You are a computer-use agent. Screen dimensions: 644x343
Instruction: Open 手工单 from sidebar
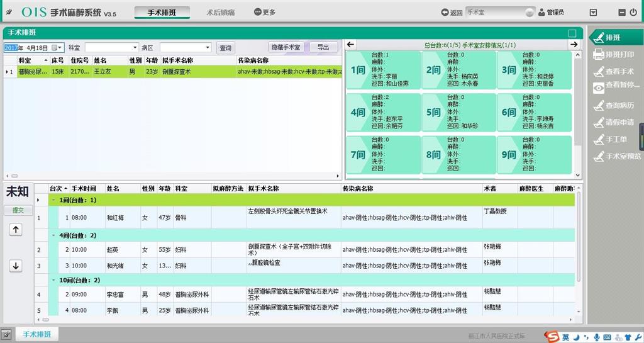pos(599,140)
